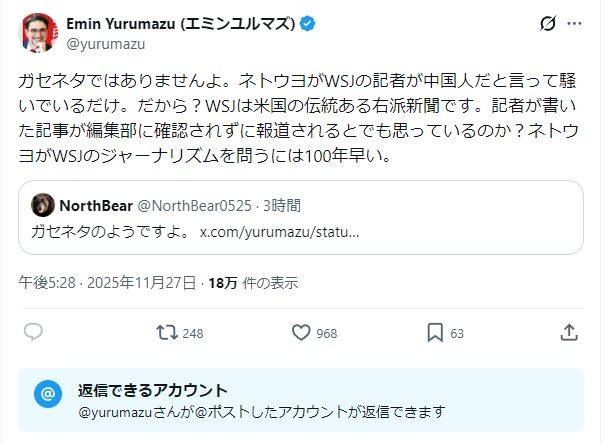Click the Grok slashed-circle icon at top right

click(x=548, y=24)
